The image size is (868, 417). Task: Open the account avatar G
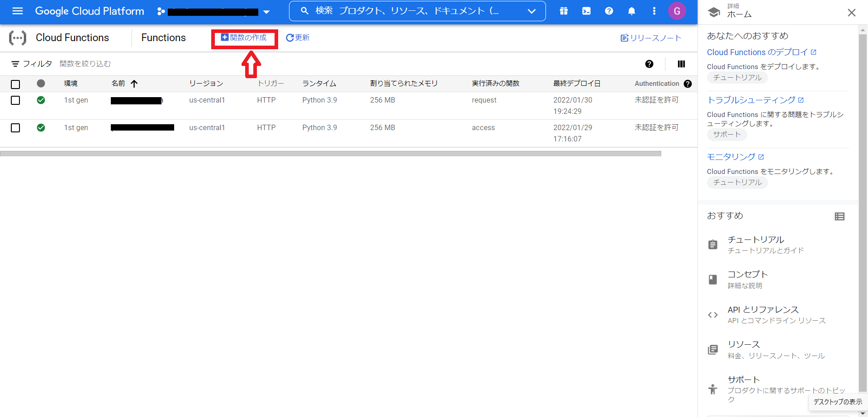pyautogui.click(x=677, y=11)
